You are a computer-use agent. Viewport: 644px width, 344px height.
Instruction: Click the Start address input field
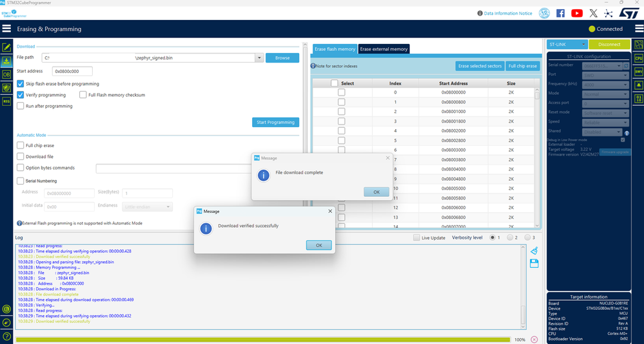point(72,71)
